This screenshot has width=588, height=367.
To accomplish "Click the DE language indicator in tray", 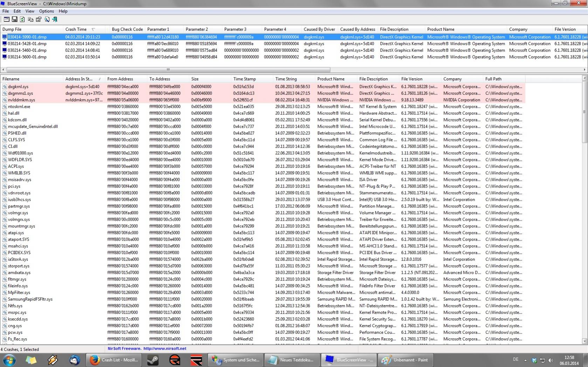I will pos(516,359).
